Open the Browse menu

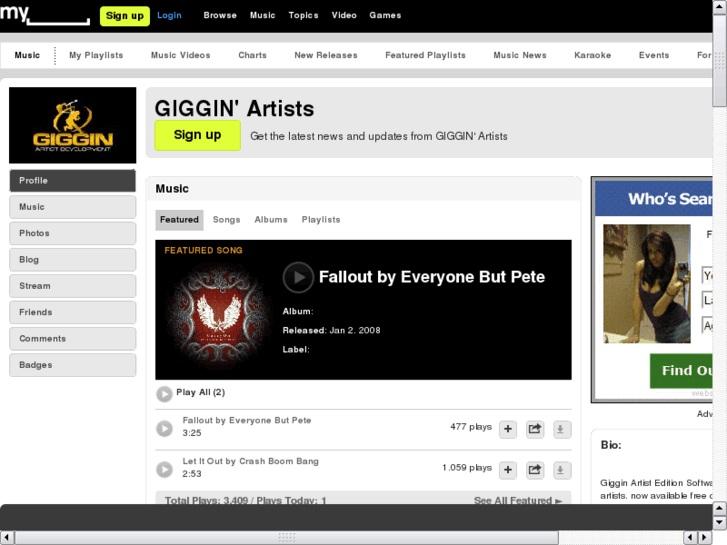pyautogui.click(x=220, y=15)
